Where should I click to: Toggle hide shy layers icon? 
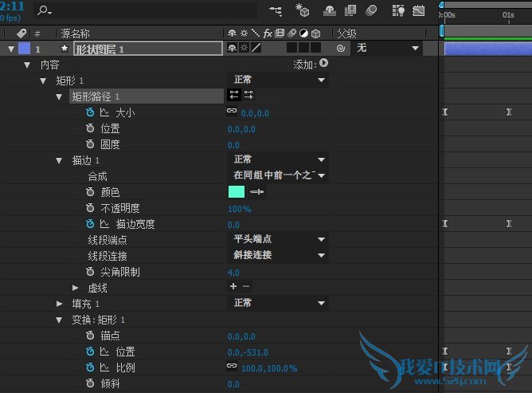(x=330, y=11)
